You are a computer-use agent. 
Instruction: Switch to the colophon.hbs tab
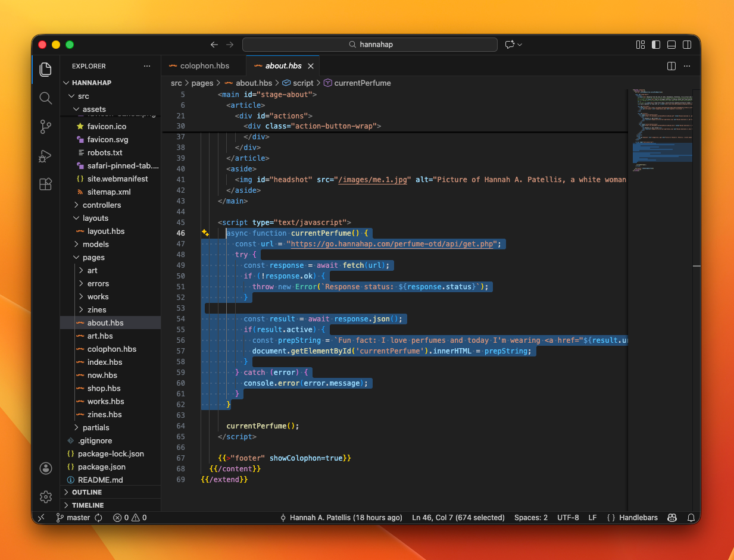click(x=204, y=66)
